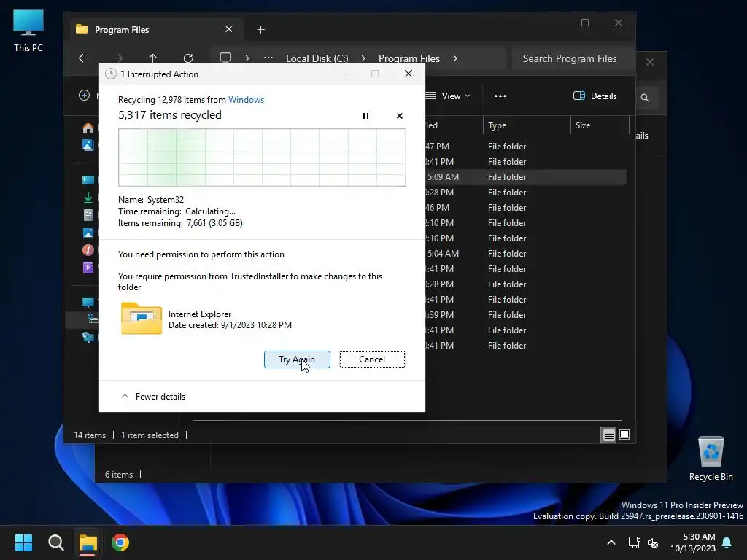Open Music in navigation pane
Screen dimensions: 747x560
point(88,249)
